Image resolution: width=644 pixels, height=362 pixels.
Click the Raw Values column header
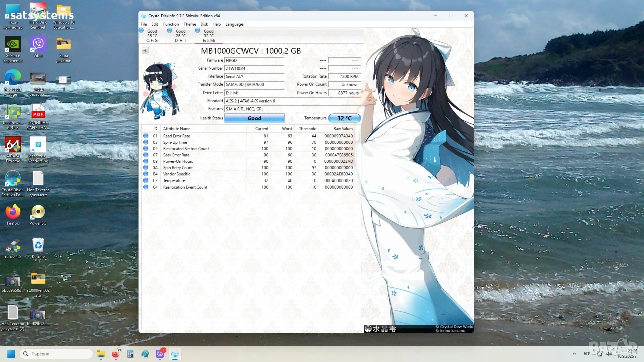coord(343,129)
